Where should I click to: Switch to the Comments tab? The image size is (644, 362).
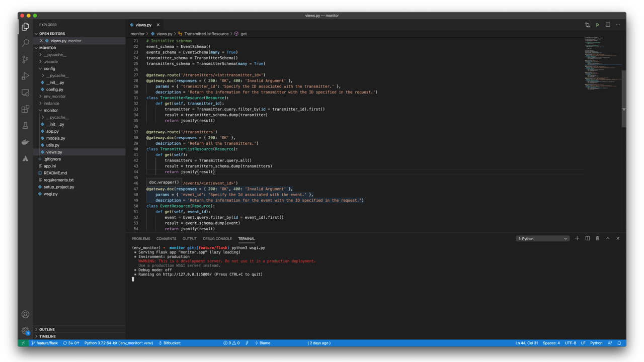click(166, 239)
